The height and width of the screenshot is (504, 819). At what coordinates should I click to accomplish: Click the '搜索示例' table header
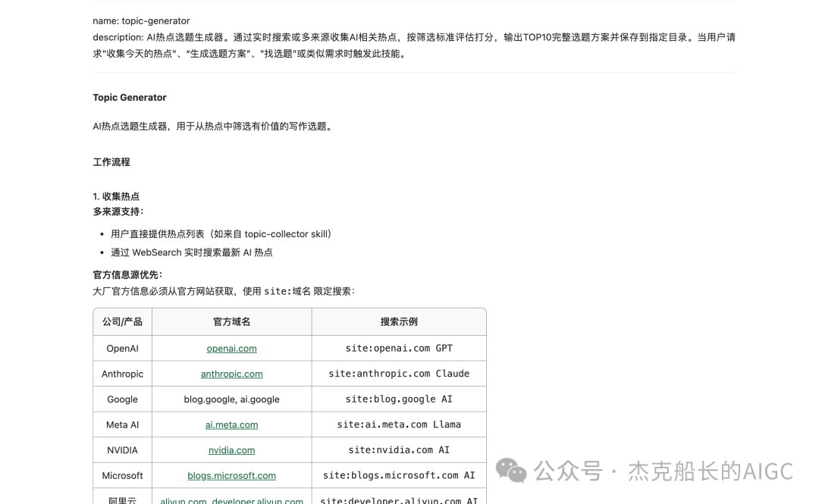(x=399, y=321)
